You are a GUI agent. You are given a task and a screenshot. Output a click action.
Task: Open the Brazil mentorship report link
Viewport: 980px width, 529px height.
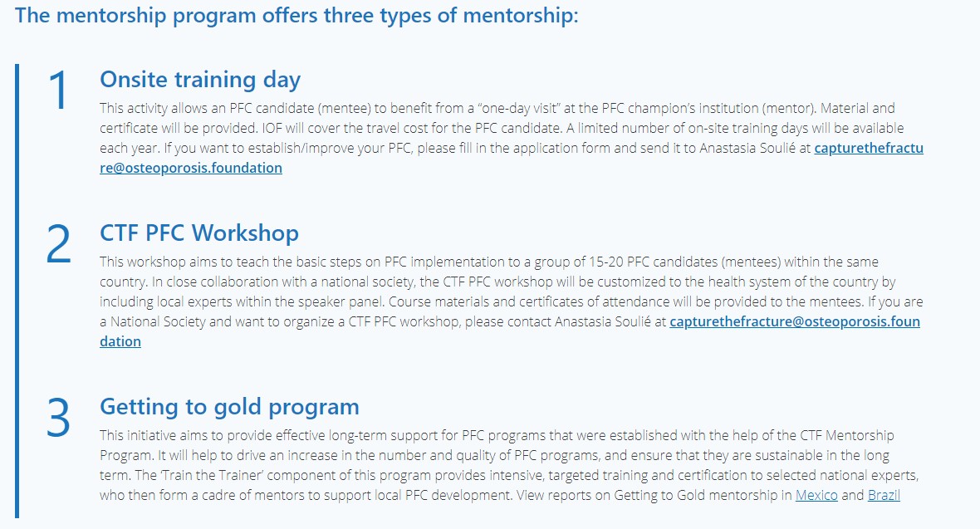pyautogui.click(x=884, y=495)
